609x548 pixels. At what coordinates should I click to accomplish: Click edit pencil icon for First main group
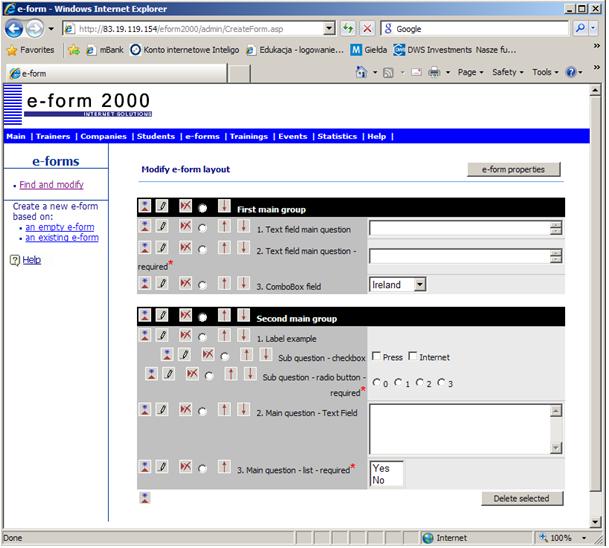coord(162,206)
